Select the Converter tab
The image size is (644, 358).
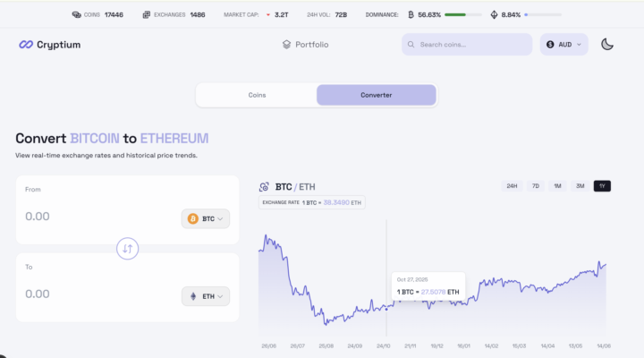377,95
